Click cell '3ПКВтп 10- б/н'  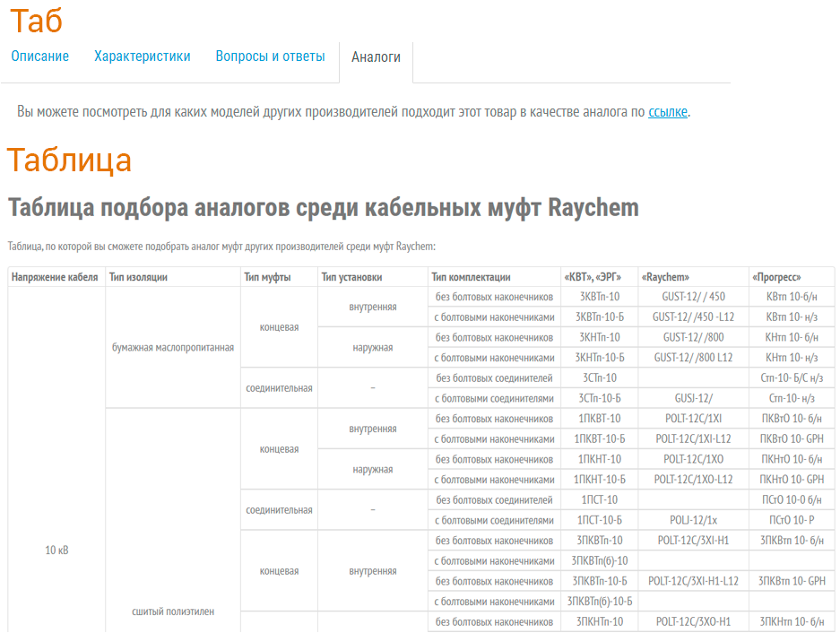click(792, 541)
